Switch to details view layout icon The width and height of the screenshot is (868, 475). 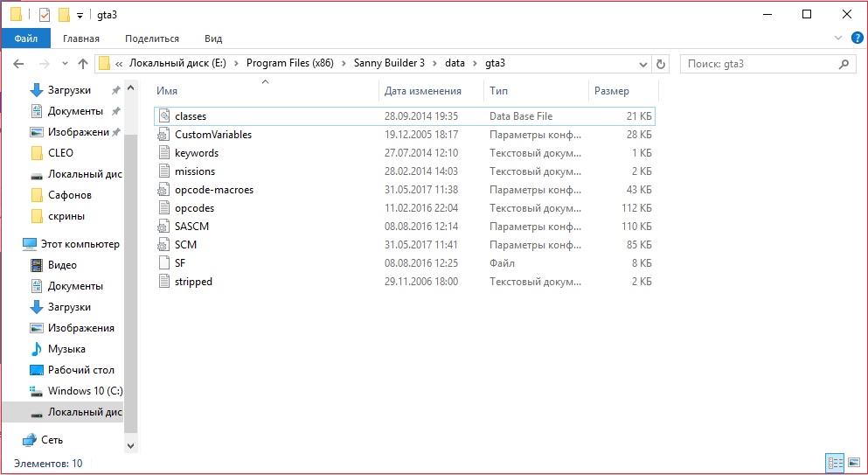[835, 462]
